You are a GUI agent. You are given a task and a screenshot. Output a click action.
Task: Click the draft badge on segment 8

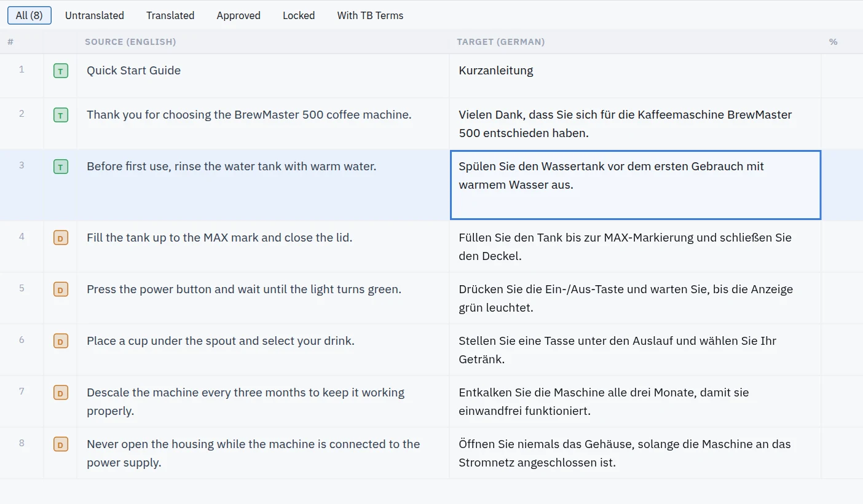(x=60, y=444)
